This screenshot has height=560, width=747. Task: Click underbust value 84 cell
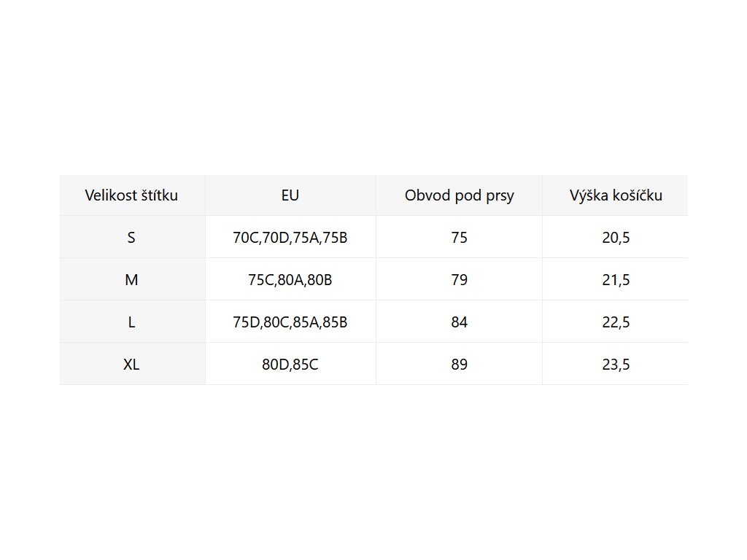click(460, 322)
